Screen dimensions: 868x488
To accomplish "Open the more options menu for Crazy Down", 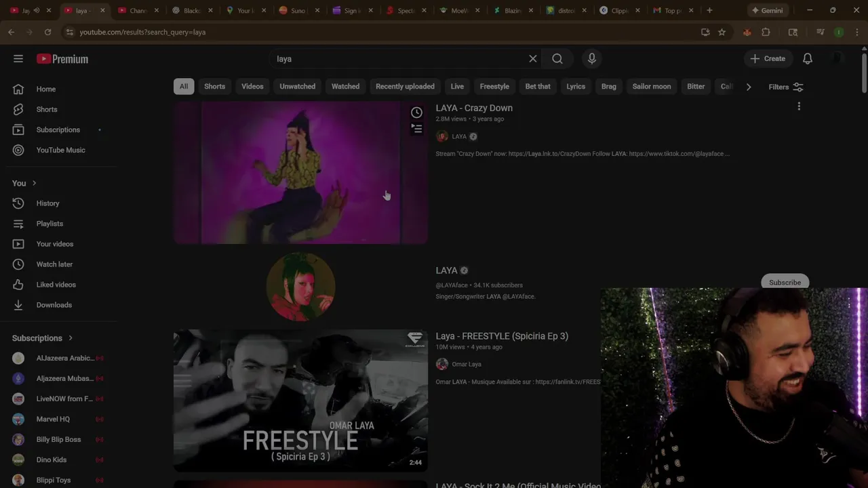I will click(799, 106).
